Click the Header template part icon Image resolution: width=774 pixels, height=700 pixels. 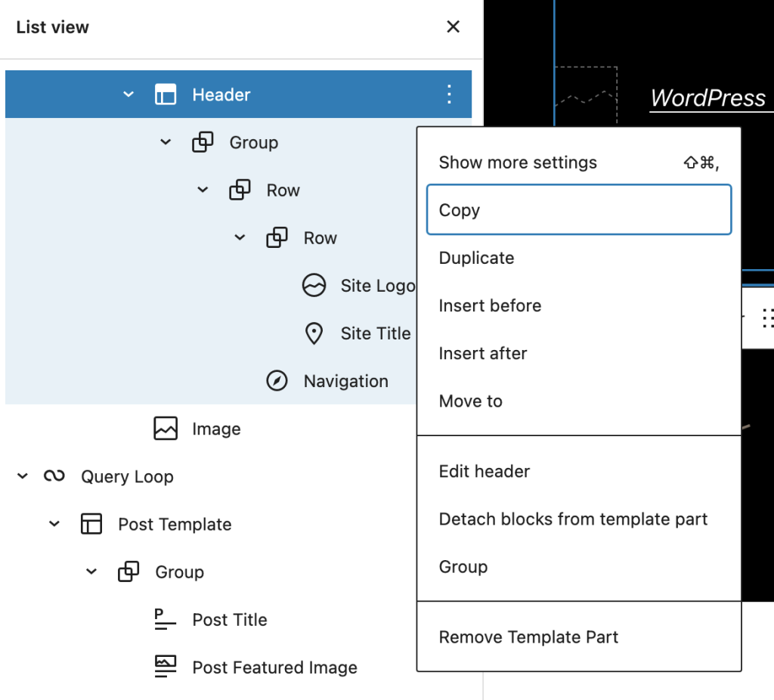pyautogui.click(x=165, y=94)
